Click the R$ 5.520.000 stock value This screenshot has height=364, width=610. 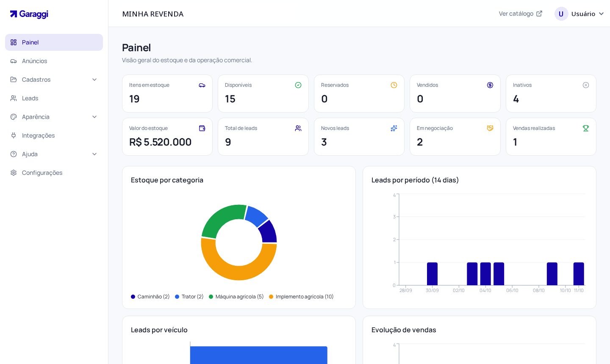point(161,142)
